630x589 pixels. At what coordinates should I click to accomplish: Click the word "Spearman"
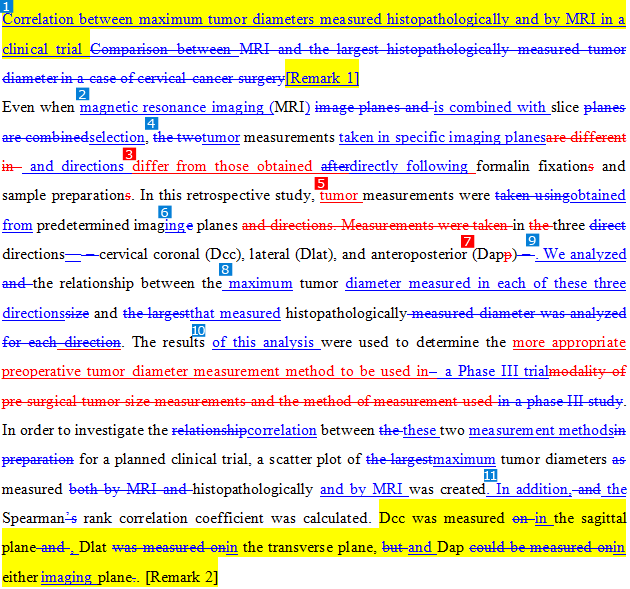coord(34,518)
